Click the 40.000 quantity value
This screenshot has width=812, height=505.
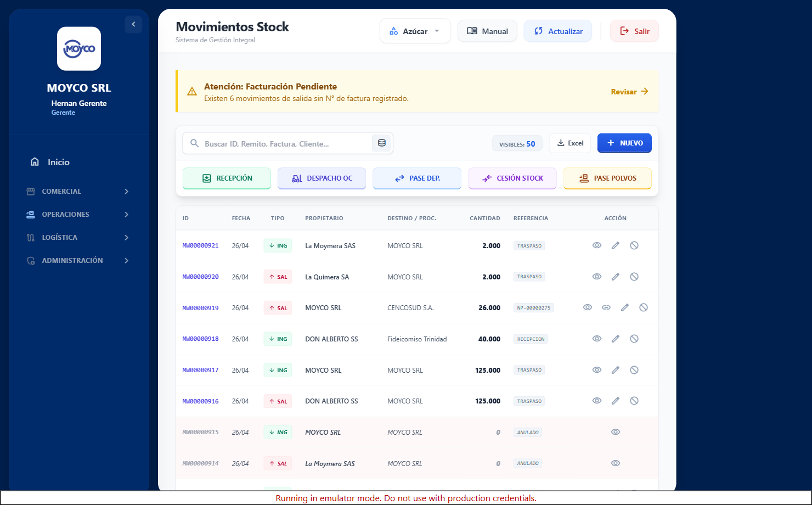click(489, 339)
